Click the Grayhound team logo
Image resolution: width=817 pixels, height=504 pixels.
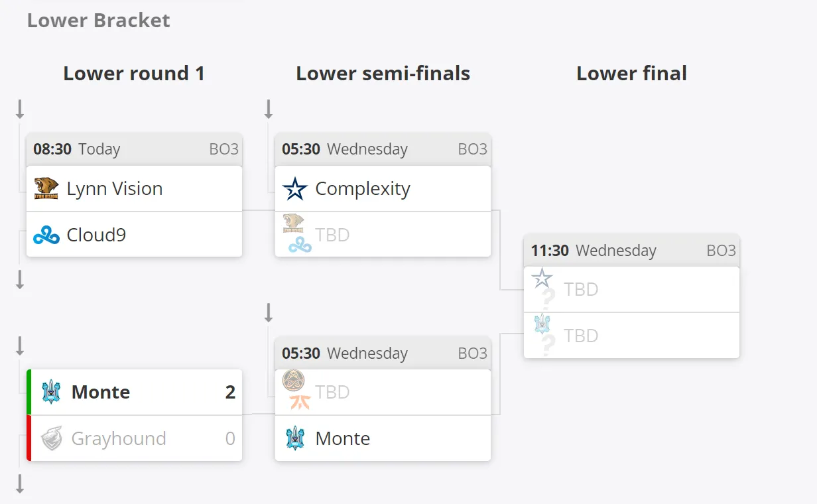(x=51, y=438)
